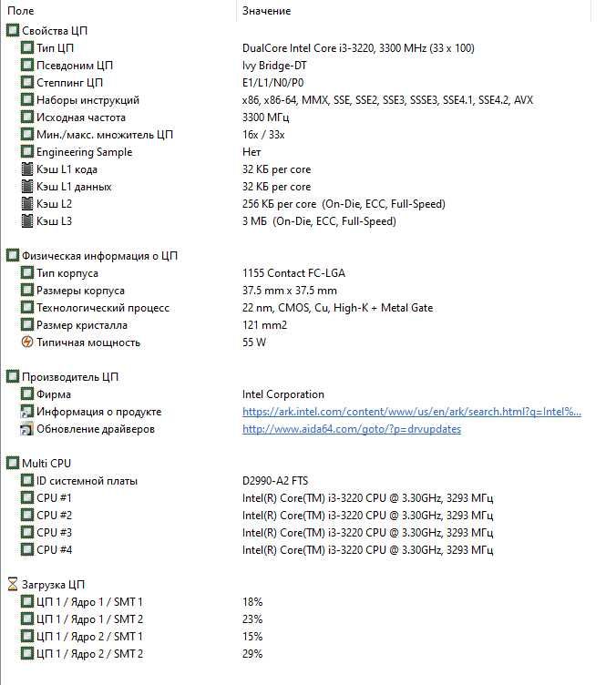Click the icon beside 'Размеры корпуса'

27,290
